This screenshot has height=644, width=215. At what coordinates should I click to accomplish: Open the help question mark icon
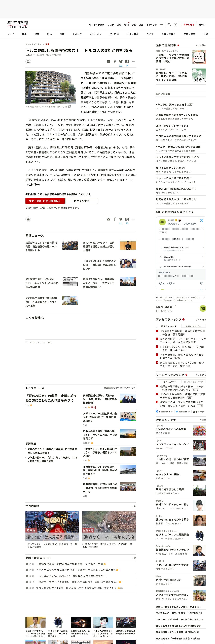(x=175, y=25)
